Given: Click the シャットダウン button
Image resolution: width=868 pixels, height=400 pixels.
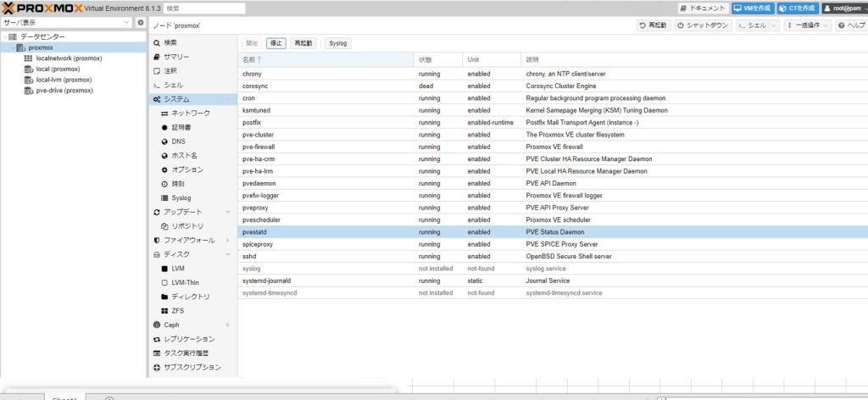Looking at the screenshot, I should pos(704,25).
